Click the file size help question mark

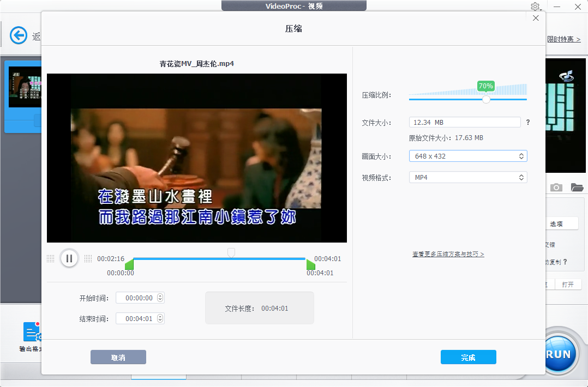528,123
